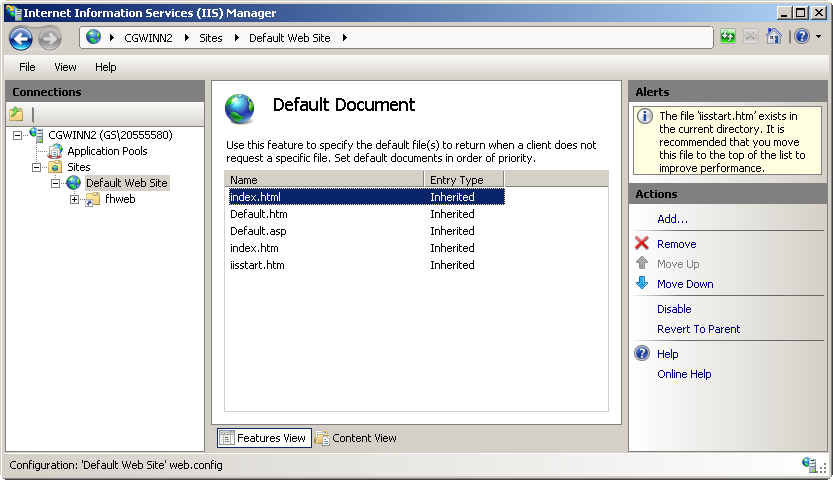
Task: Sort by the Entry Type column header
Action: 463,179
